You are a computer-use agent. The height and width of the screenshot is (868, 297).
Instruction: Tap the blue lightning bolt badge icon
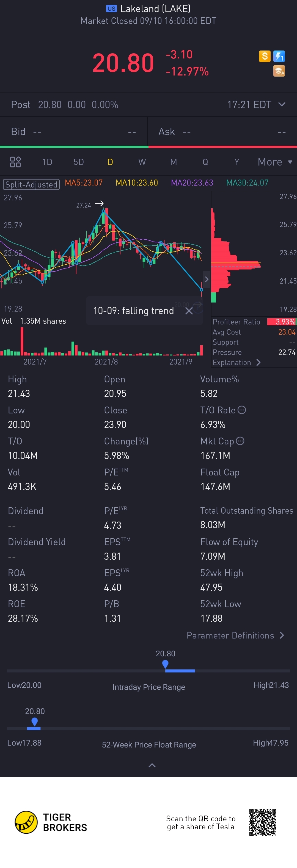279,56
